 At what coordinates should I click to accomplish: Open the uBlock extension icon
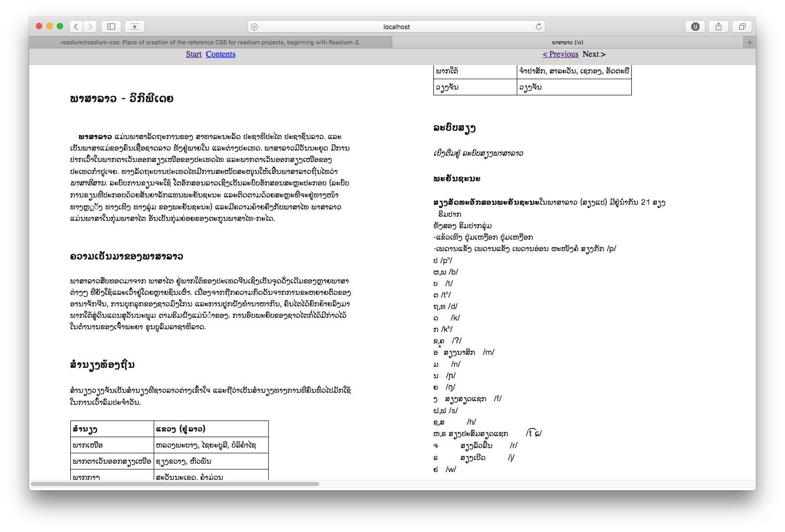(695, 27)
